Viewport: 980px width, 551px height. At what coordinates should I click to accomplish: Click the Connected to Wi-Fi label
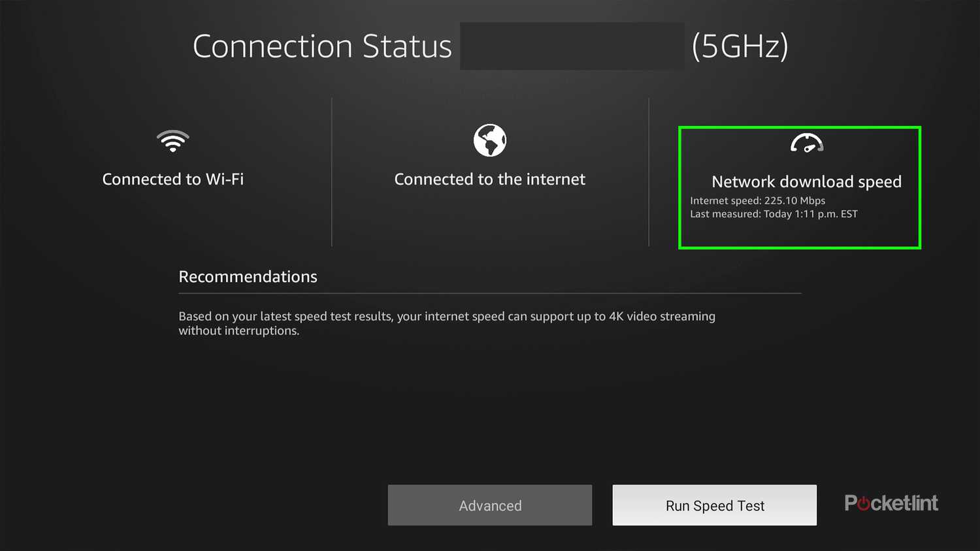coord(172,179)
